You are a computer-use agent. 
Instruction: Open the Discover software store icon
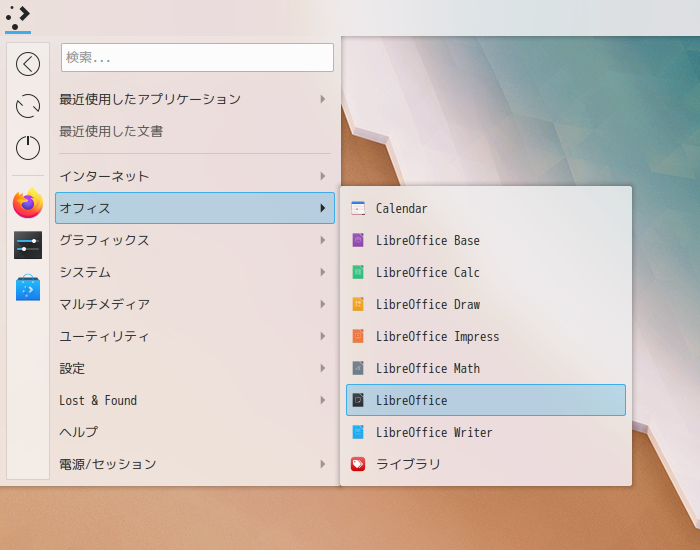[x=28, y=288]
